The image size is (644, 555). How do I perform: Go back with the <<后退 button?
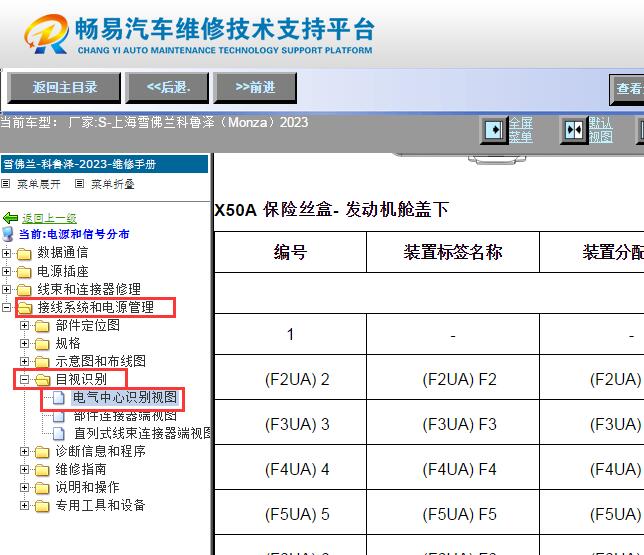167,88
